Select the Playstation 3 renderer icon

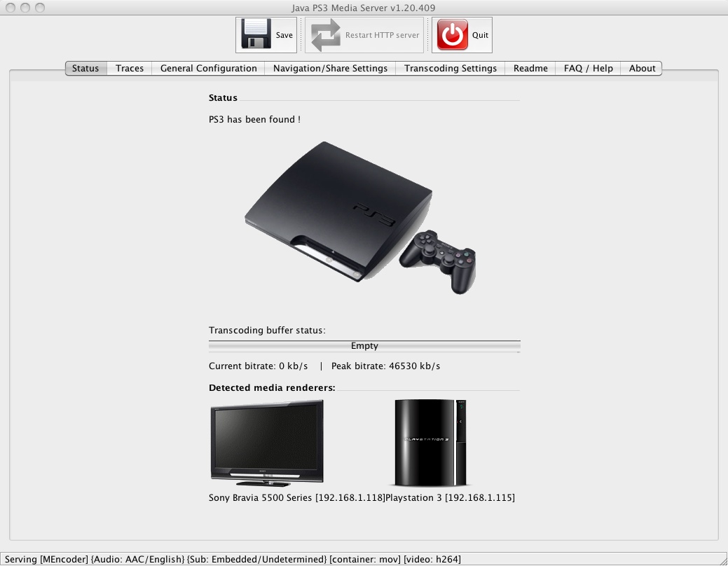(x=430, y=441)
